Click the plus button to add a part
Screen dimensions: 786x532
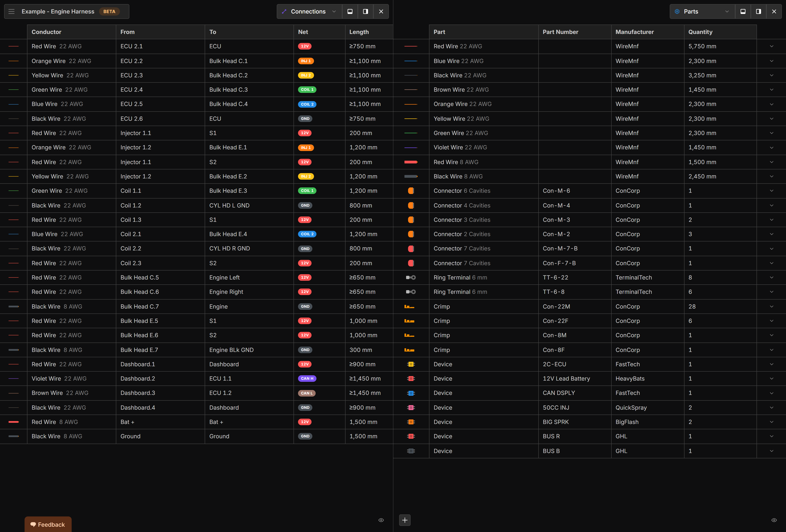pyautogui.click(x=405, y=520)
